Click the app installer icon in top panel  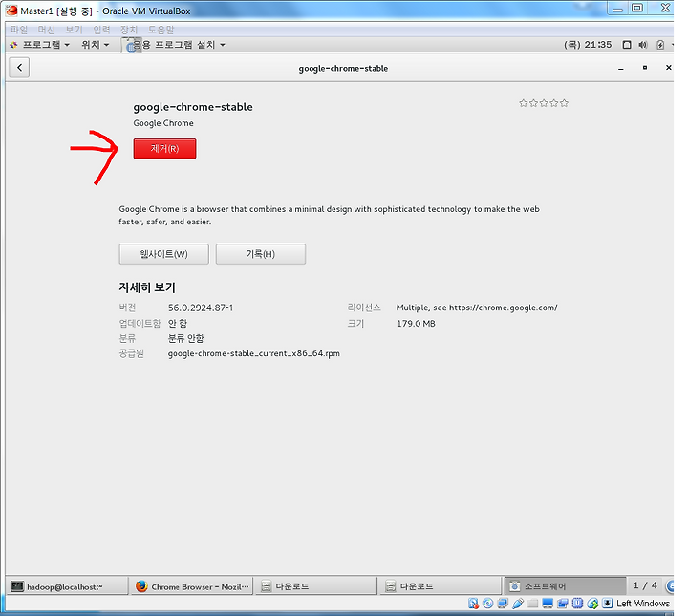(129, 45)
